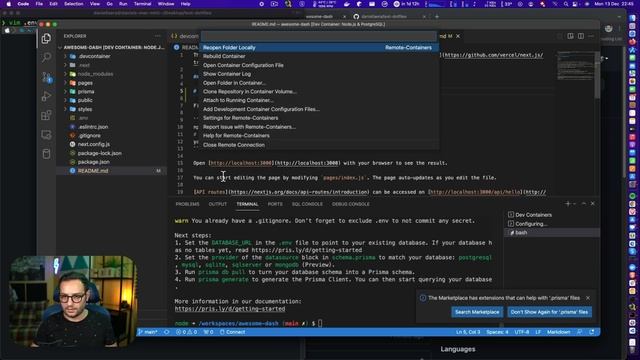
Task: Click the main branch status bar item
Action: 148,332
